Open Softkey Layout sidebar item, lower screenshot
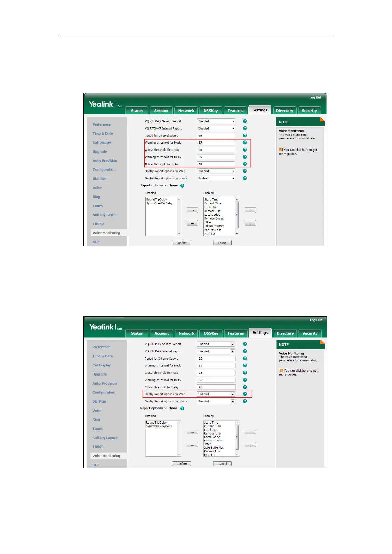Screen dimensions: 392x554 (x=105, y=438)
